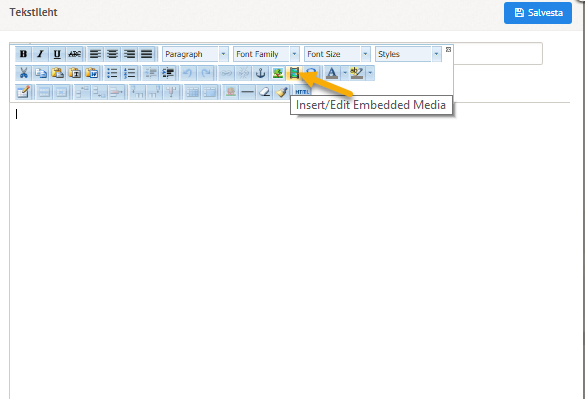Toggle strikethrough formatting
Image resolution: width=585 pixels, height=399 pixels.
coord(75,54)
